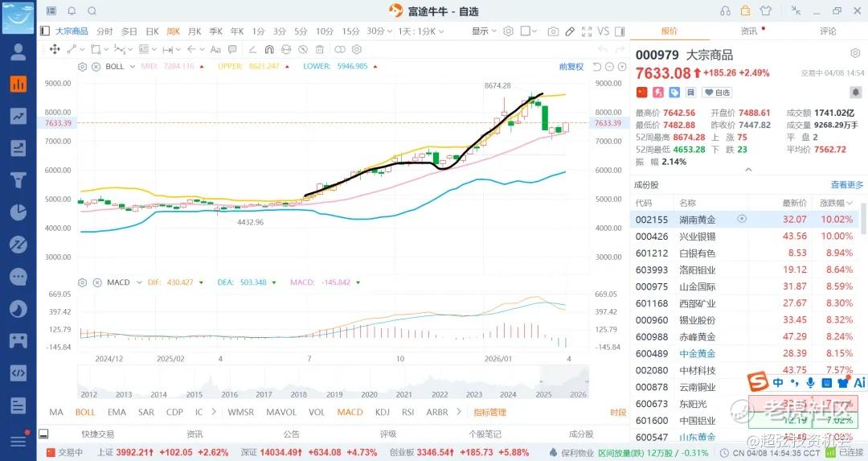The width and height of the screenshot is (868, 461).
Task: Expand more sub indicators arrow after ARBR
Action: [458, 412]
